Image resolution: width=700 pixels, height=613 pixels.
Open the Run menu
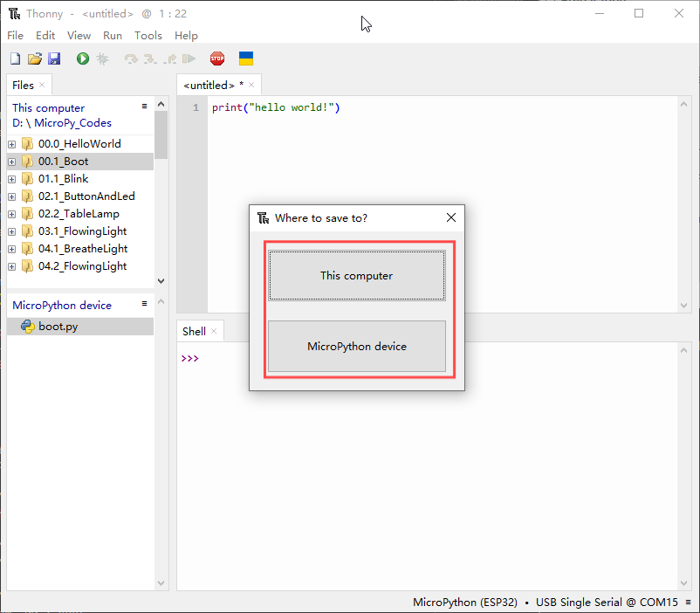(x=113, y=35)
